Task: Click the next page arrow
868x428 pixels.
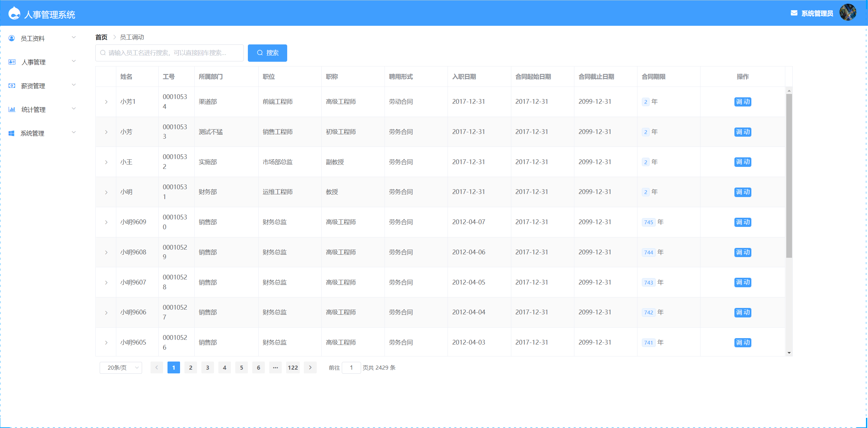Action: [310, 368]
